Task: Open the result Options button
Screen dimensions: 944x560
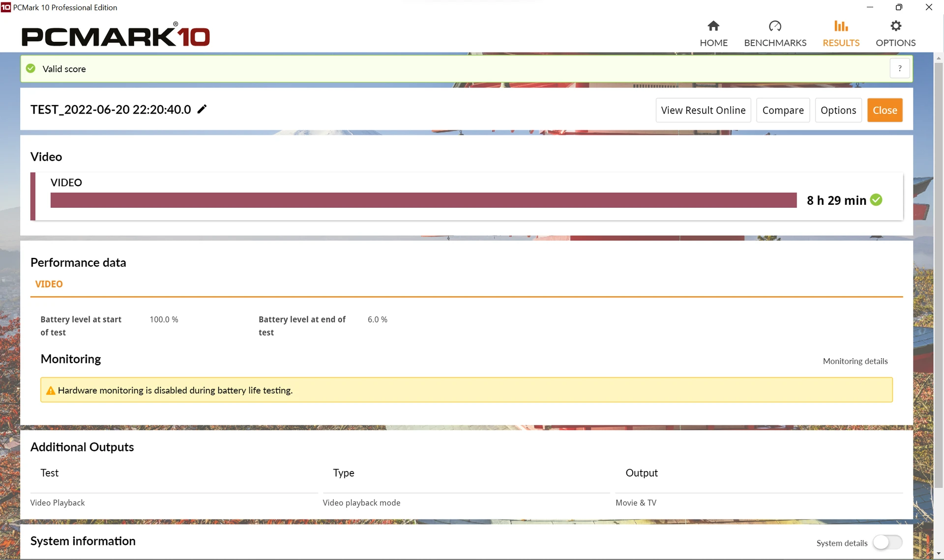Action: pos(838,110)
